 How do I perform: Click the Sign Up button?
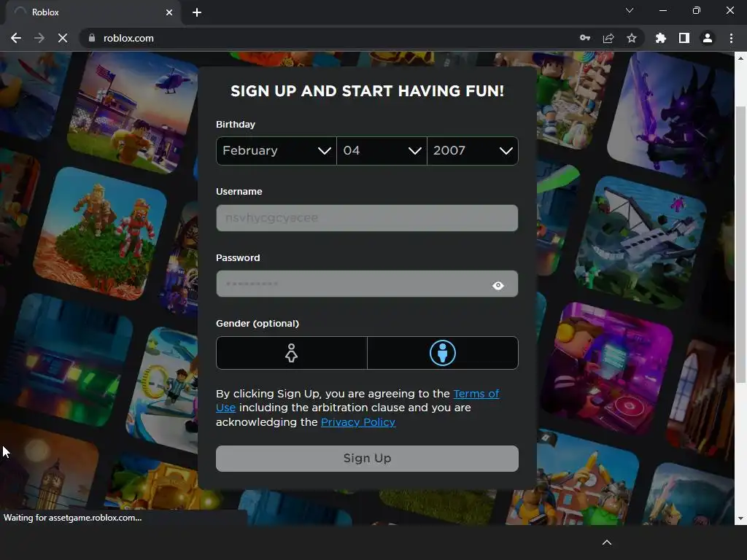367,459
